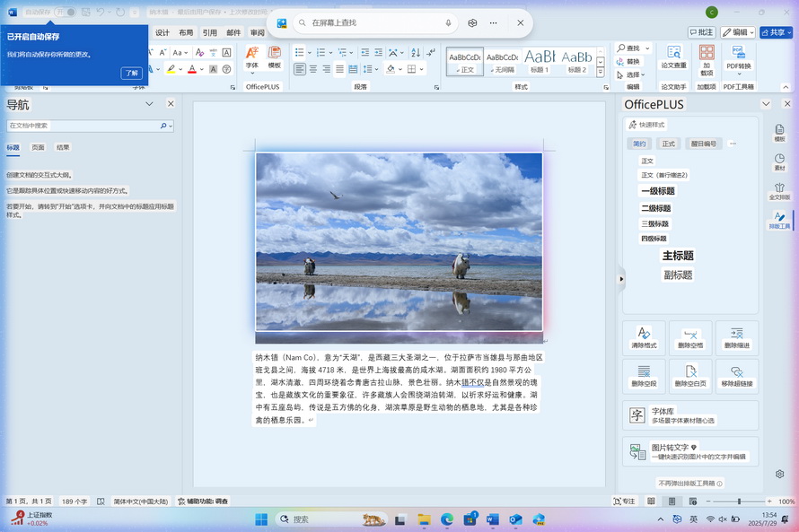The width and height of the screenshot is (799, 532).
Task: Select the 移除超链接 tool
Action: pyautogui.click(x=736, y=376)
